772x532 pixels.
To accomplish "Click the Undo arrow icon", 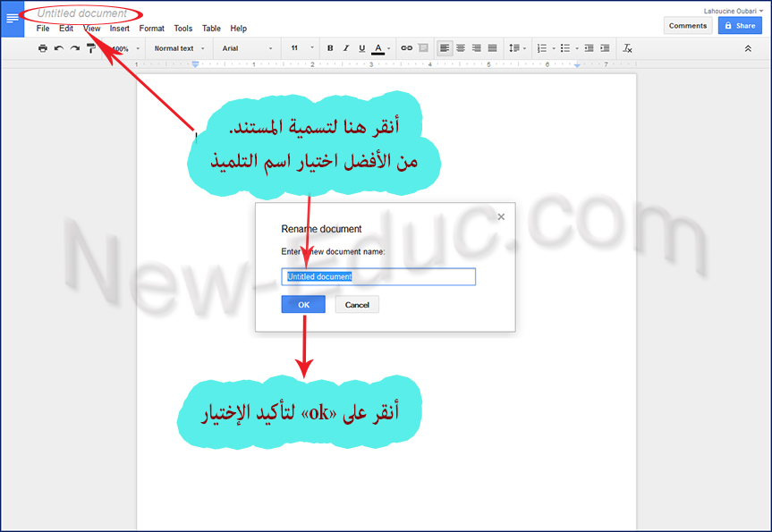I will (59, 48).
